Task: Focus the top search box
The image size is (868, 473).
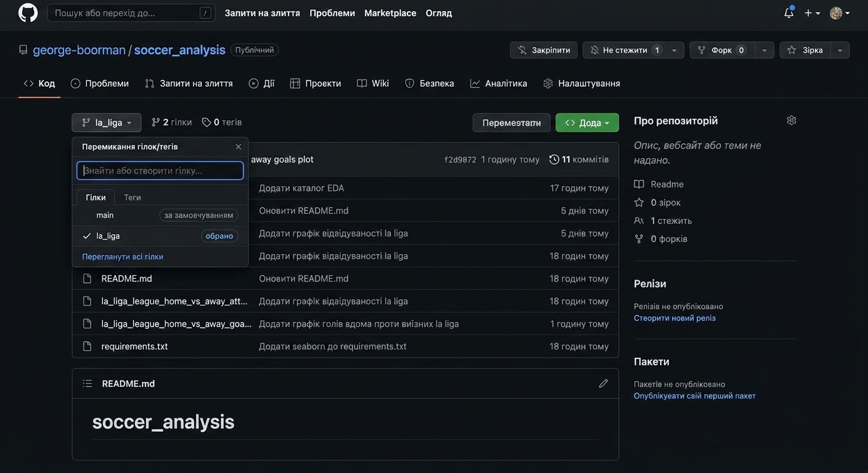Action: 131,13
